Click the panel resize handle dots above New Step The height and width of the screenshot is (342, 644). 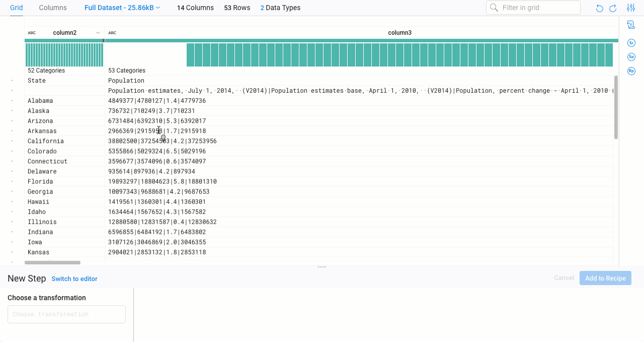click(322, 267)
